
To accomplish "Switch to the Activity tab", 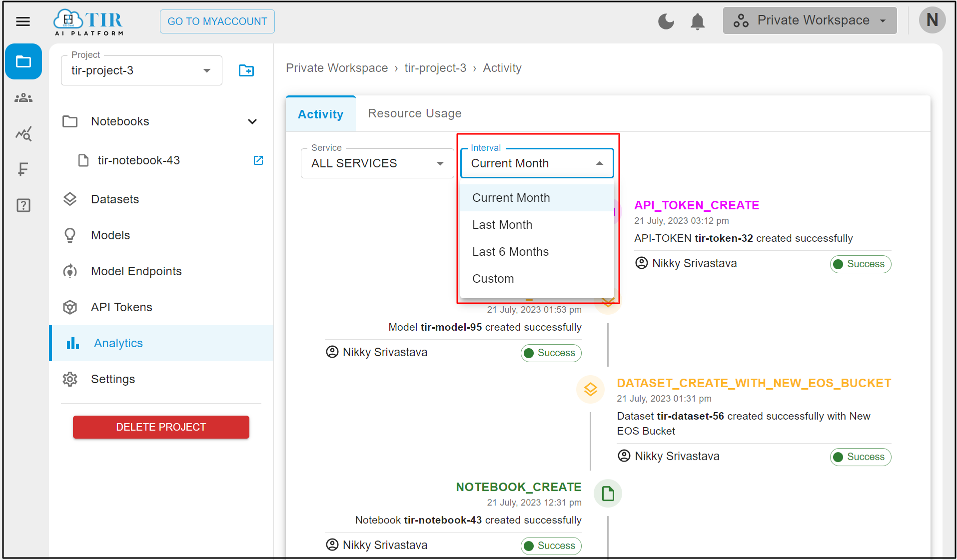I will click(x=321, y=114).
